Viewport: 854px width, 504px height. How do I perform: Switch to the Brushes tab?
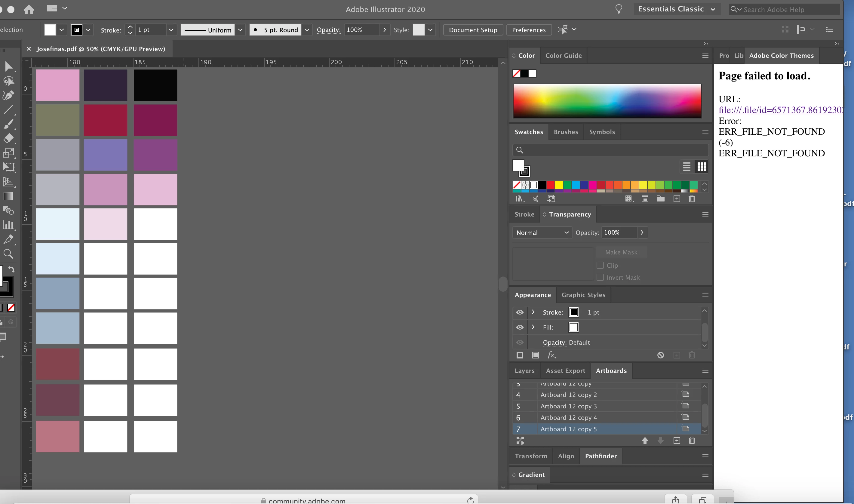(x=566, y=132)
